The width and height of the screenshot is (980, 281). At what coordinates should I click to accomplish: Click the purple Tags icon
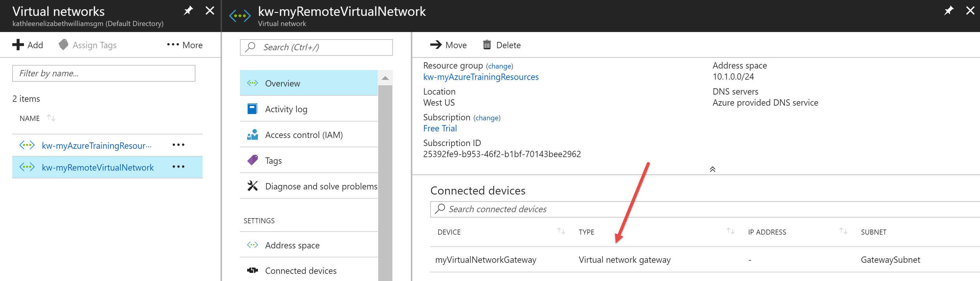pos(253,160)
